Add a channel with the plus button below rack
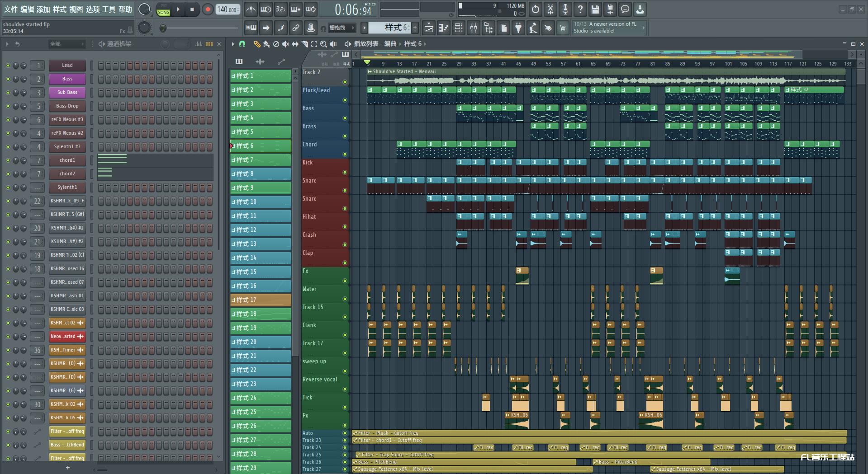Screen dimensions: 868x474 coord(68,468)
